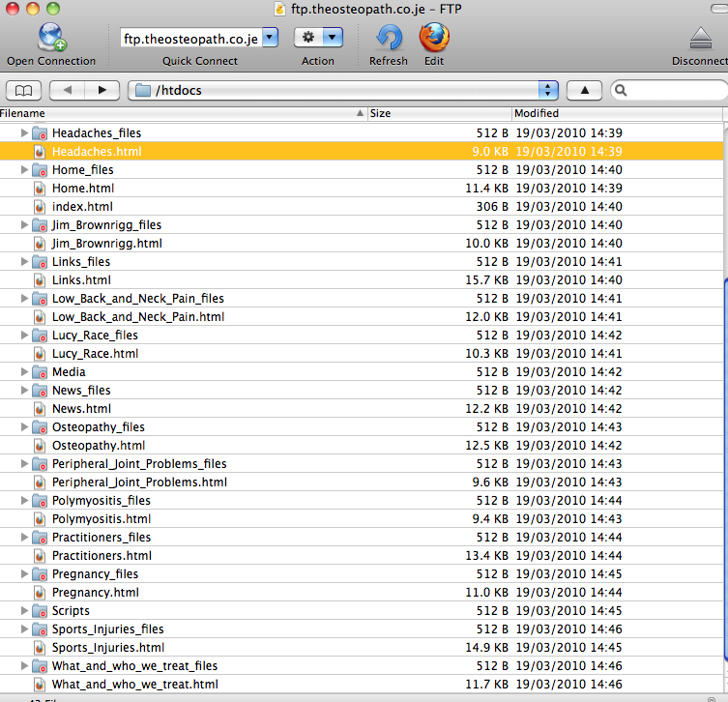Click the Refresh arrow icon
This screenshot has height=702, width=728.
[x=389, y=37]
